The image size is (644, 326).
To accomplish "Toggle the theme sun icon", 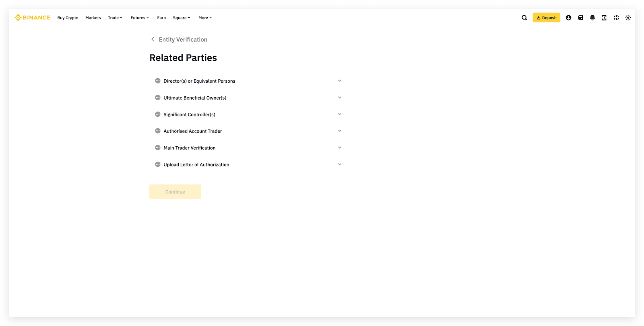I will 628,18.
